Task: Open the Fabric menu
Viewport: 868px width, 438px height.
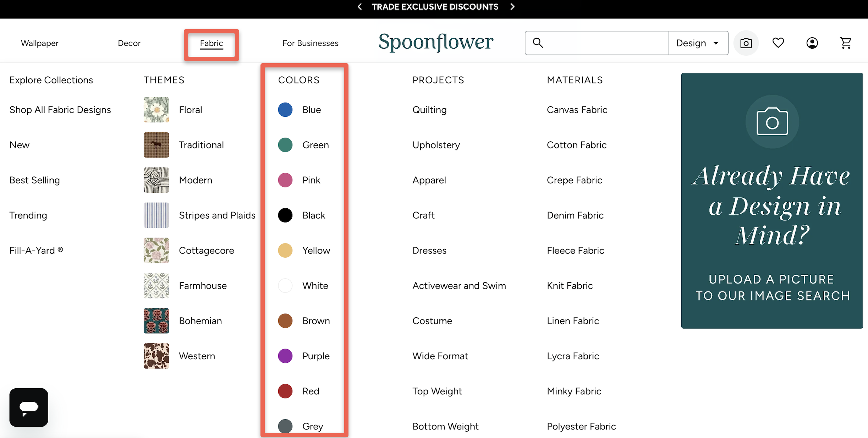Action: (x=211, y=43)
